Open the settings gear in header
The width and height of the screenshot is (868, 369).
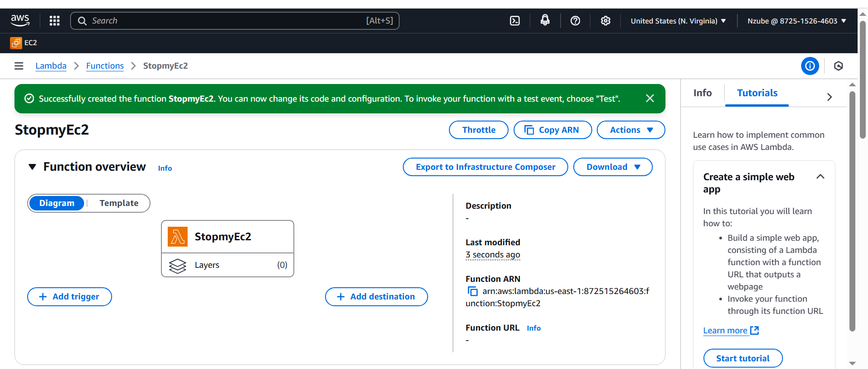point(605,21)
